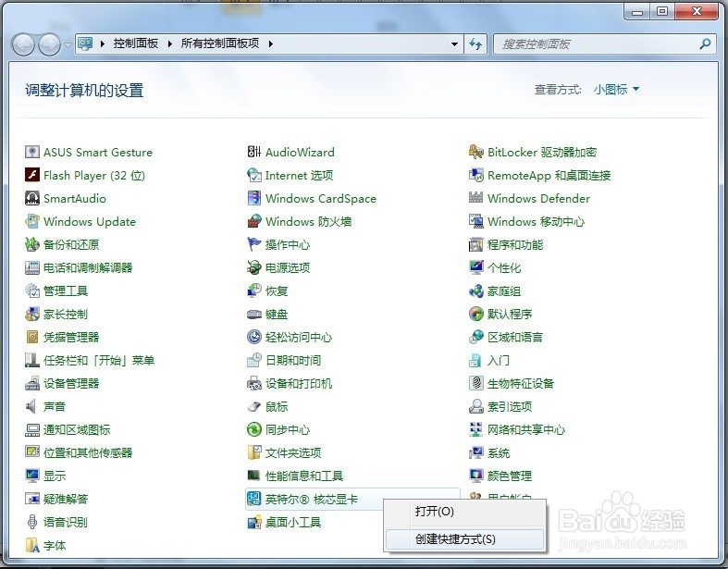Click the Windows Defender icon

(x=475, y=198)
